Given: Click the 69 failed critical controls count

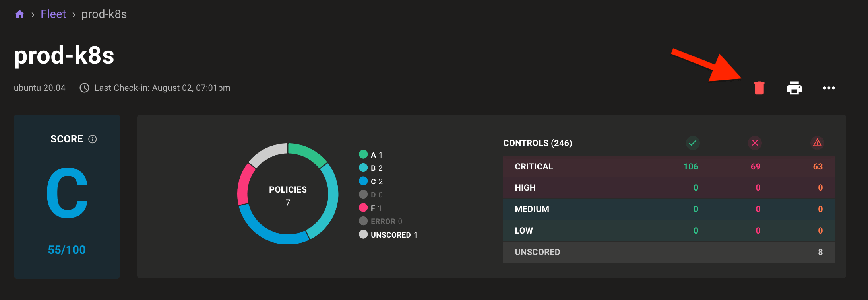Looking at the screenshot, I should click(755, 167).
